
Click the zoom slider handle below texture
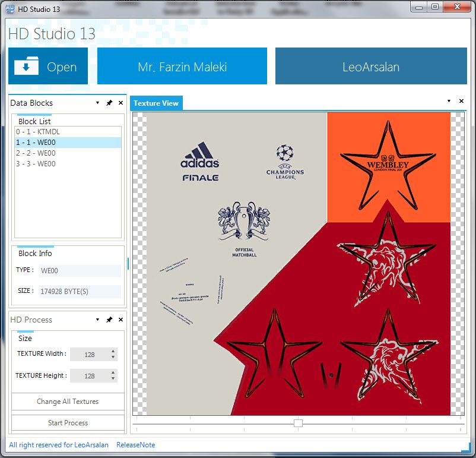[x=298, y=423]
